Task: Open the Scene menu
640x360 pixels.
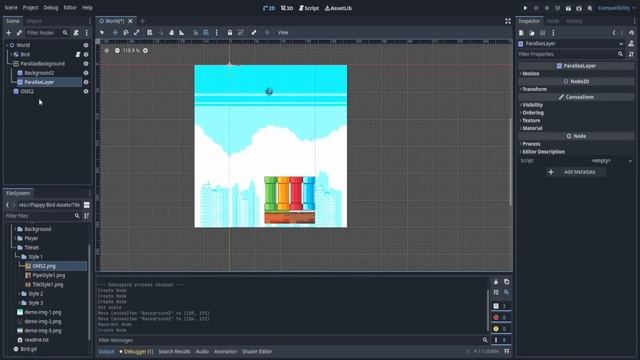Action: click(x=11, y=8)
